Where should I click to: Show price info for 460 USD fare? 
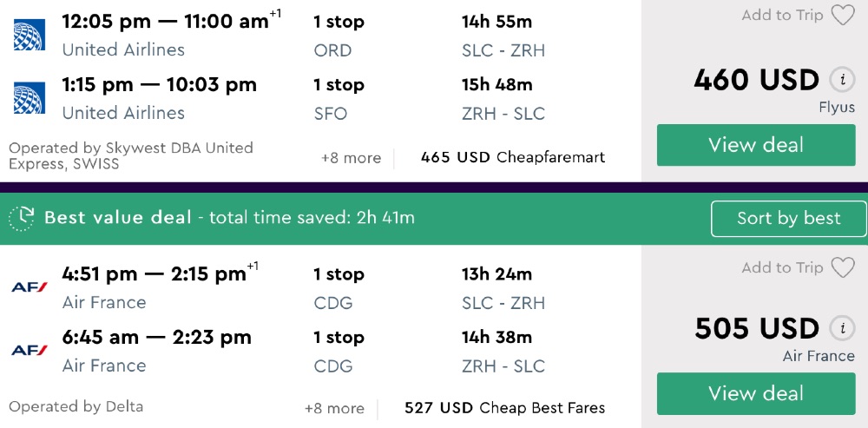point(841,80)
